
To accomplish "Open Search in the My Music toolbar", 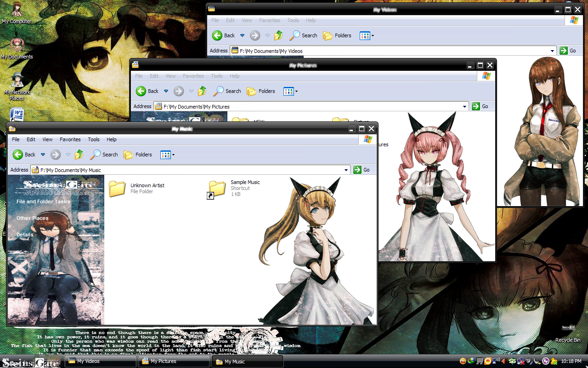I will point(104,155).
